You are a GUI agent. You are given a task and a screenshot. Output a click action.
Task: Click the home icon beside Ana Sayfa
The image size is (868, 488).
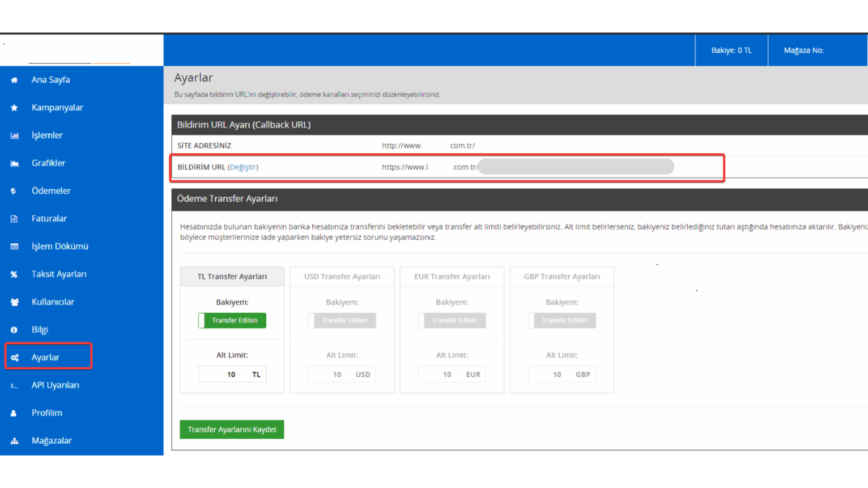point(14,80)
